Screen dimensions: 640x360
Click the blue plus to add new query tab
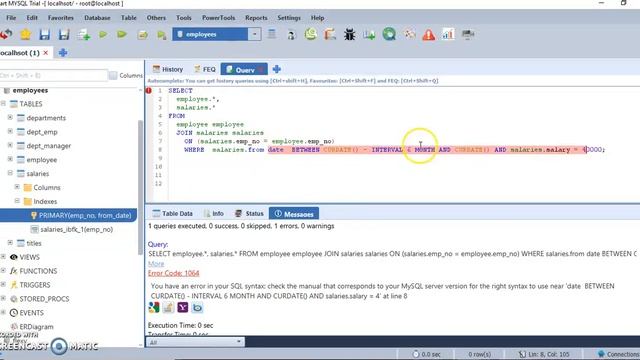[x=276, y=69]
